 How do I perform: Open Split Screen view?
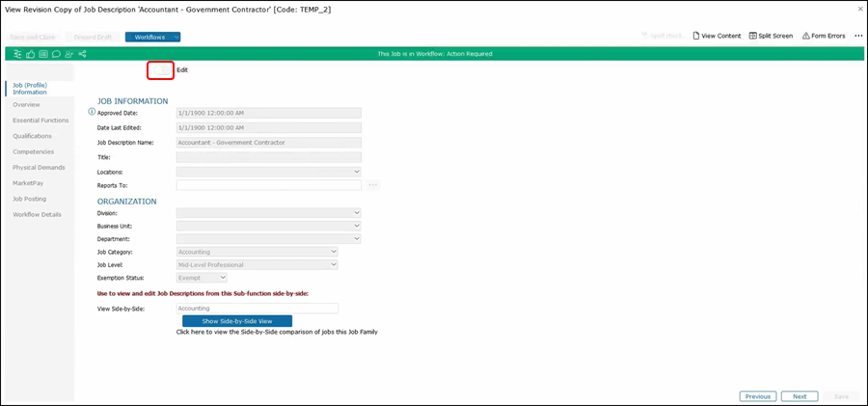point(771,36)
